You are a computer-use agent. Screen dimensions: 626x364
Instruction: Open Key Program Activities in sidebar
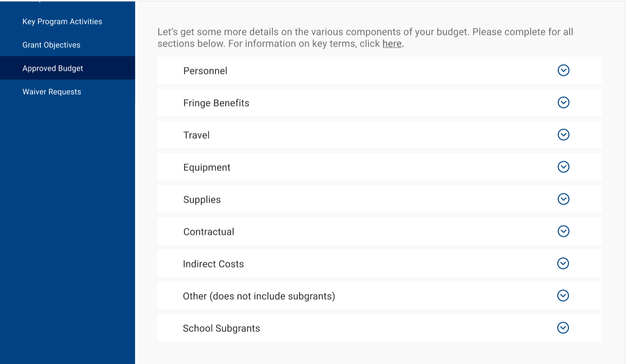tap(62, 22)
